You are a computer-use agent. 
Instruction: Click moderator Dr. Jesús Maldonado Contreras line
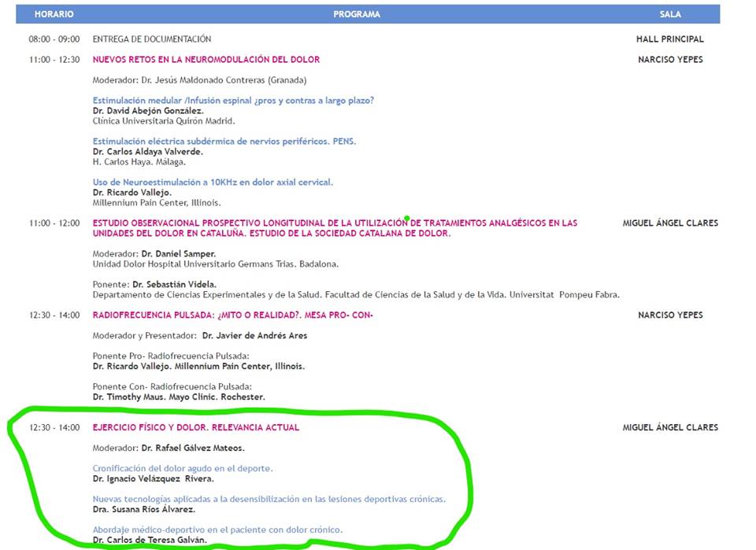(199, 80)
